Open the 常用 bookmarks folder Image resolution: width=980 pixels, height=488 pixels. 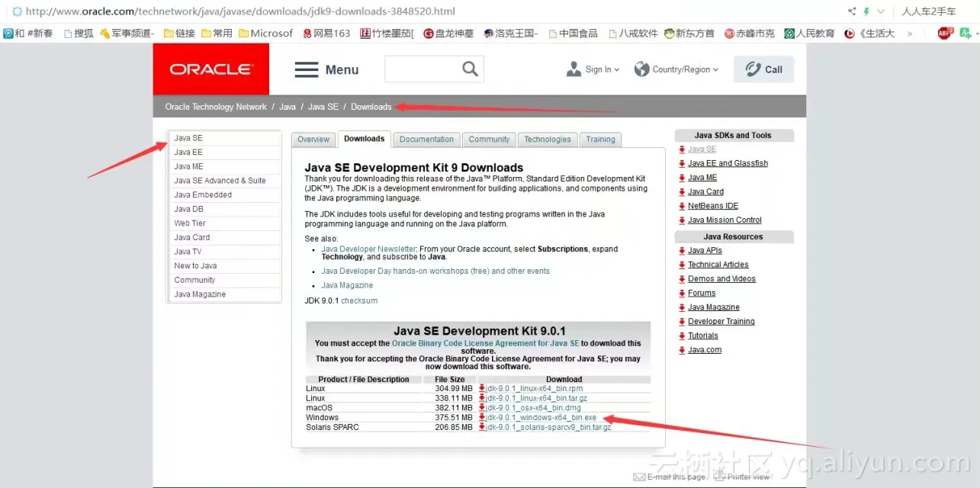click(x=217, y=34)
